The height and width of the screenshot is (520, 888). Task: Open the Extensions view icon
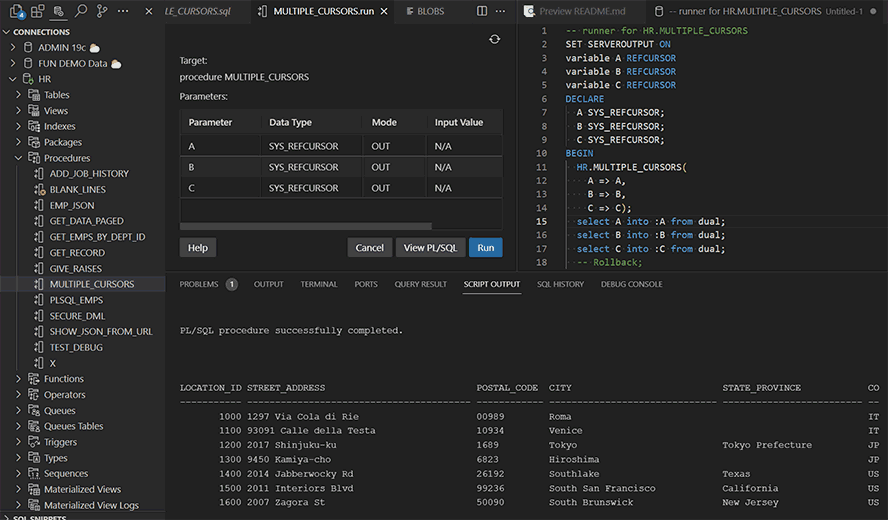[x=37, y=11]
